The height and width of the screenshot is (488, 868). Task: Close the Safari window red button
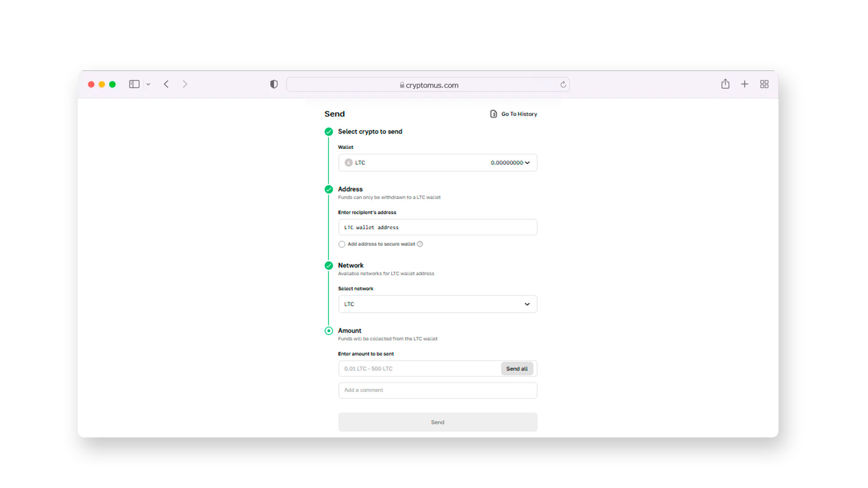[91, 84]
